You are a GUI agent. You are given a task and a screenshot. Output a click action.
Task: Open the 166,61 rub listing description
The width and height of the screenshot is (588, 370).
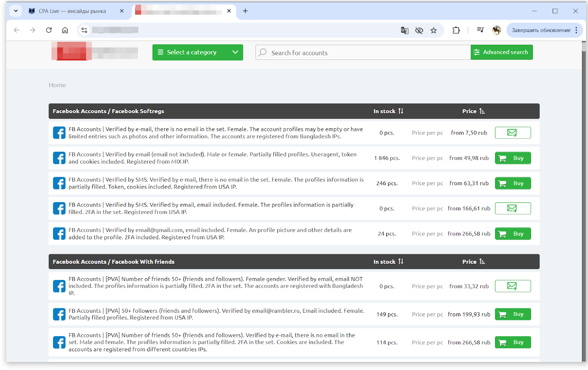tap(211, 208)
